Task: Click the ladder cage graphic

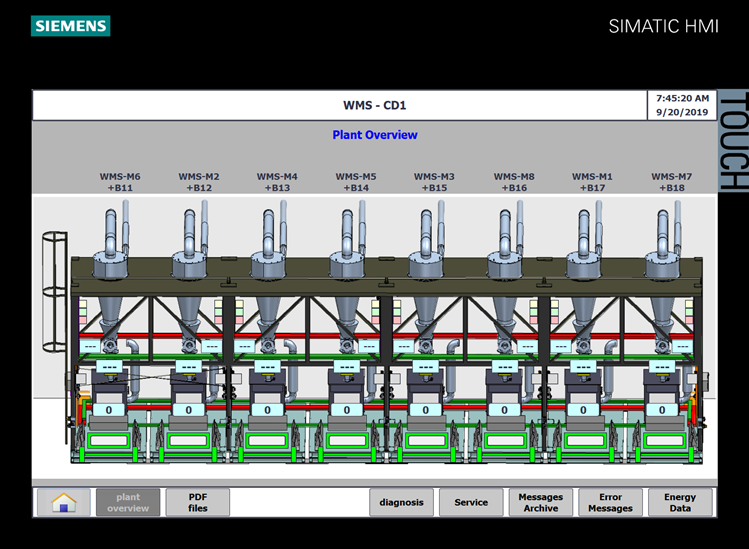Action: click(x=54, y=292)
